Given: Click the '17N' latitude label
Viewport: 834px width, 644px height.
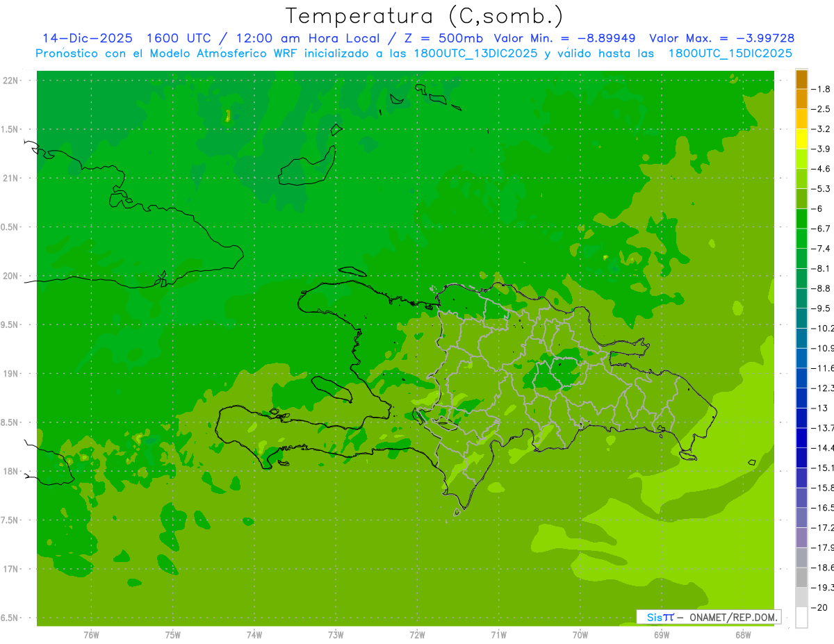Looking at the screenshot, I should click(x=12, y=569).
